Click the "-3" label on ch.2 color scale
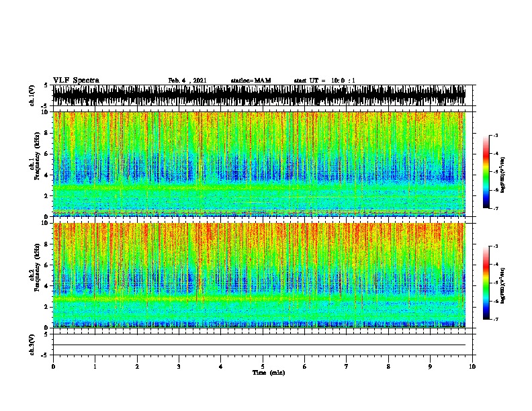Screen dimensions: 532x411 pos(495,246)
